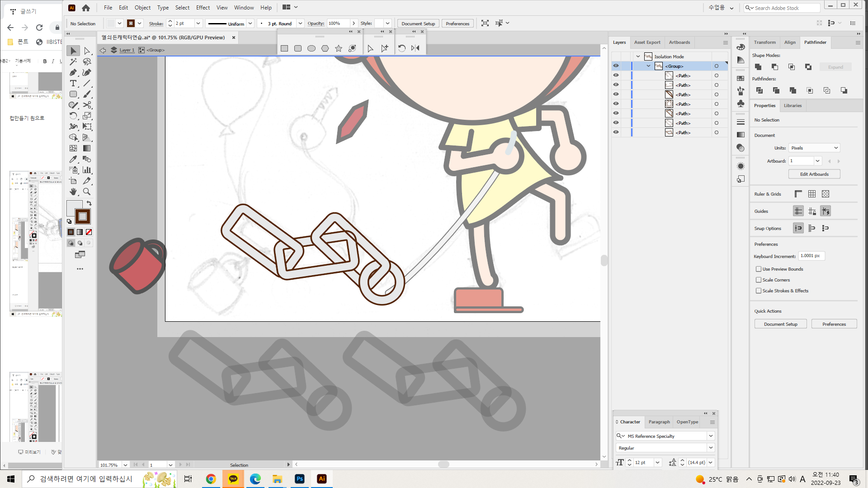Image resolution: width=868 pixels, height=488 pixels.
Task: Open the font style Regular dropdown
Action: (x=711, y=448)
